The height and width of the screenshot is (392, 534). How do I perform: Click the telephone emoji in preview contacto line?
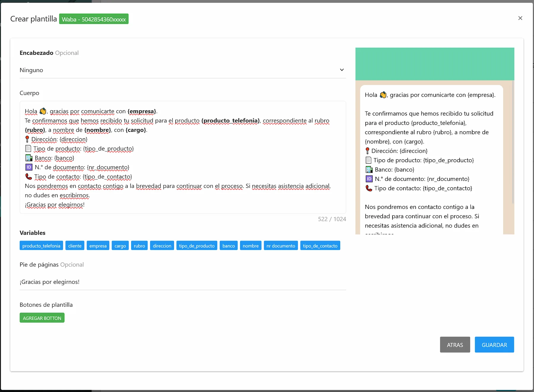click(x=369, y=188)
